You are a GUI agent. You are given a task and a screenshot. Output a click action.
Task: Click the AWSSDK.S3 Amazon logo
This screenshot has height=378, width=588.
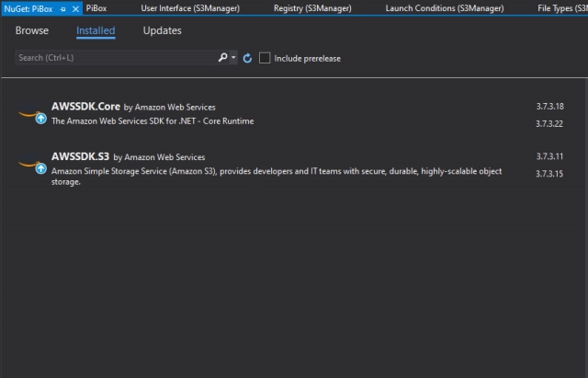[28, 163]
